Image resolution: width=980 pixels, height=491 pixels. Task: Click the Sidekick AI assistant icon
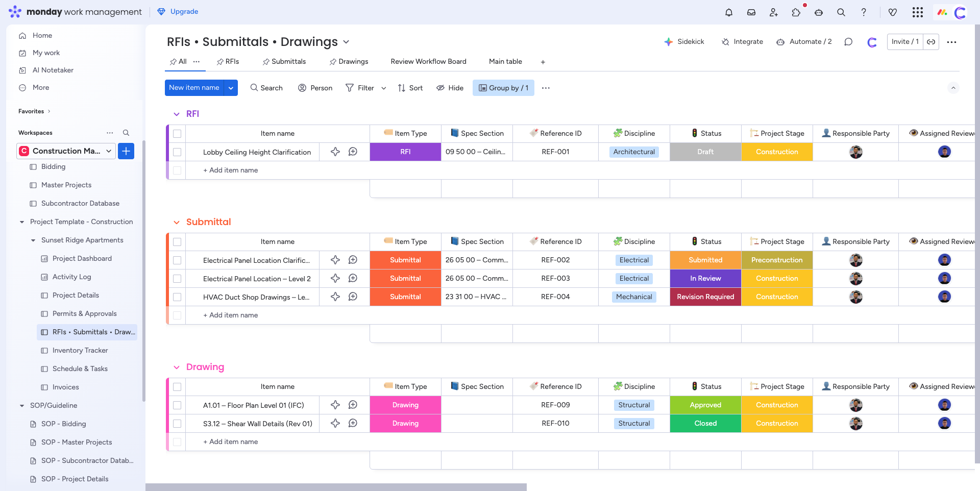(684, 42)
